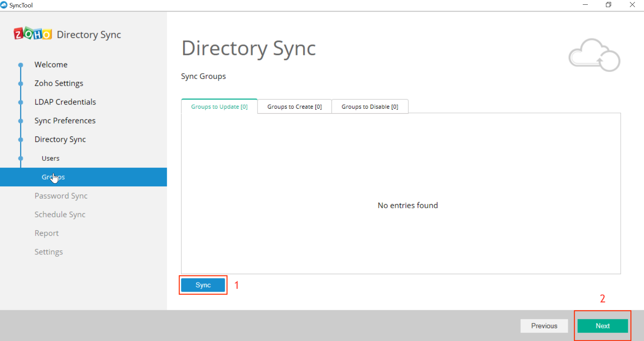Viewport: 644px width, 341px height.
Task: Switch to the Groups to Create tab
Action: click(x=294, y=106)
